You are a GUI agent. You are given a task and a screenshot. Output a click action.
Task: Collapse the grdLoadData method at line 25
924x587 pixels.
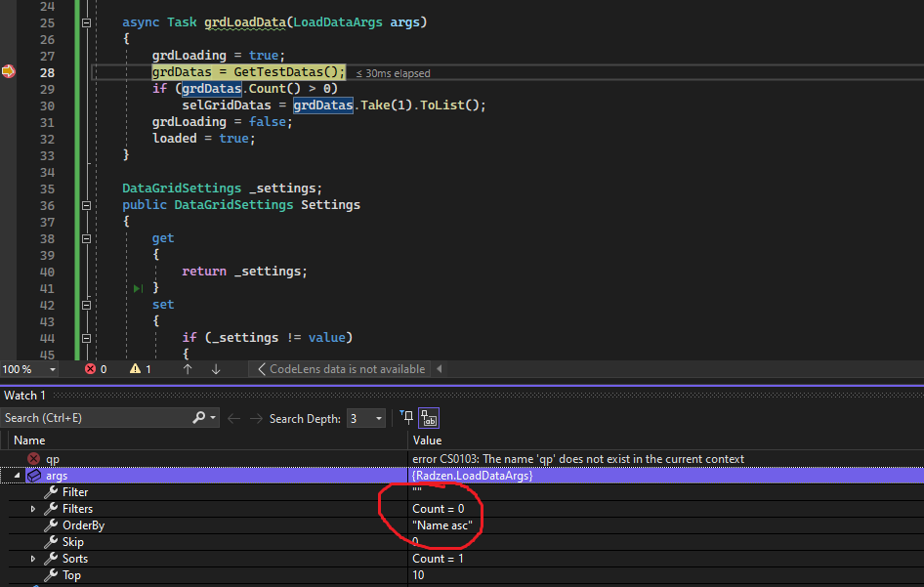[x=86, y=22]
